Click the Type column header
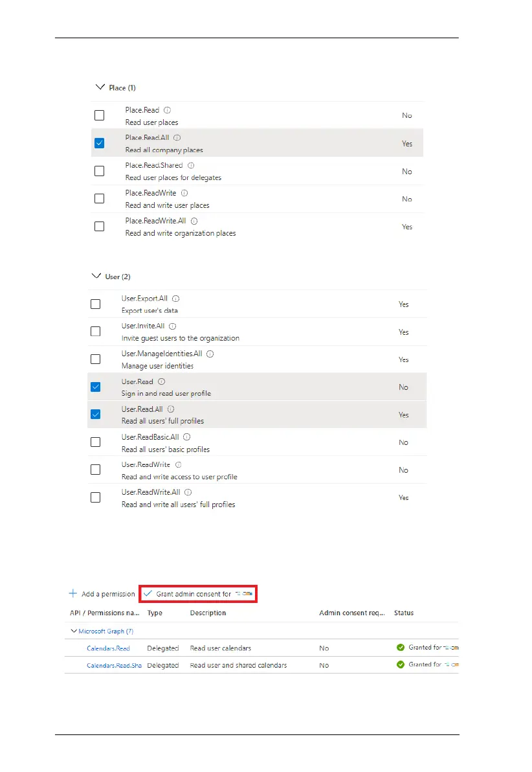Image resolution: width=532 pixels, height=772 pixels. (155, 613)
